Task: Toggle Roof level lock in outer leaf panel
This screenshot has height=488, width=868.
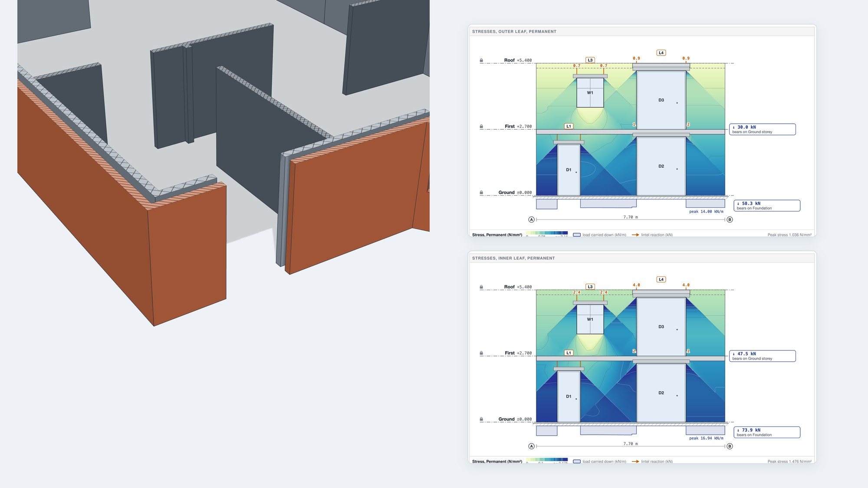Action: (x=481, y=60)
